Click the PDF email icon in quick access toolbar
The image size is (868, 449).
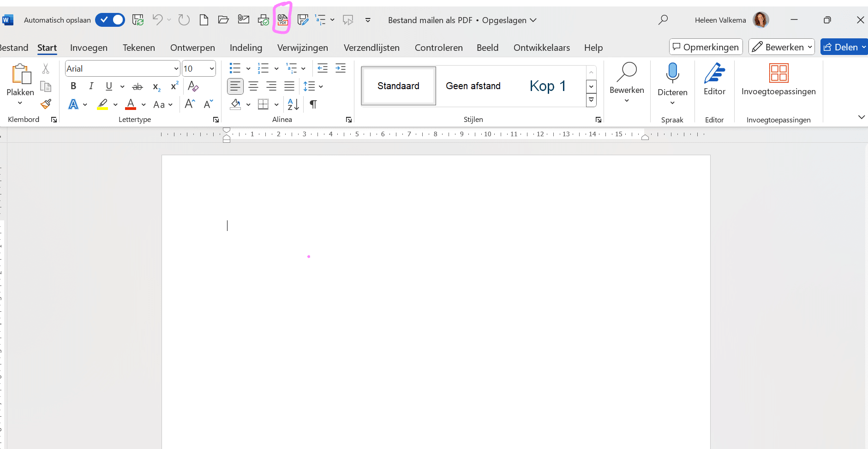[x=282, y=20]
